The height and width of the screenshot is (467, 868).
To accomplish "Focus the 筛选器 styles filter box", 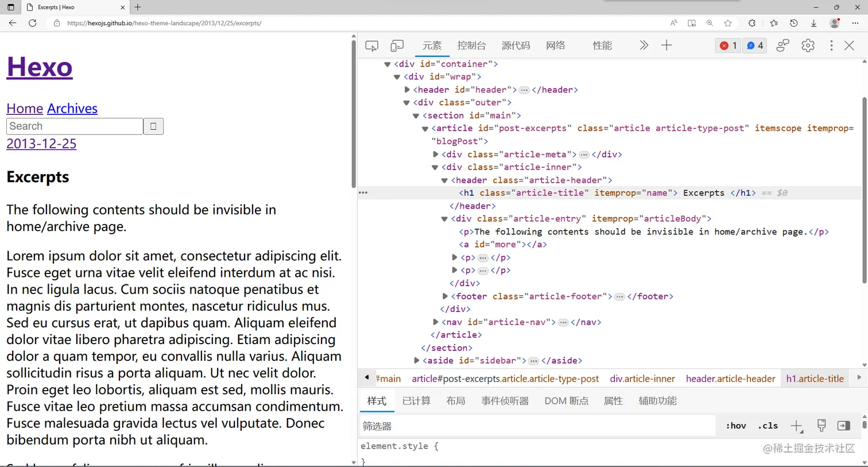I will point(537,426).
